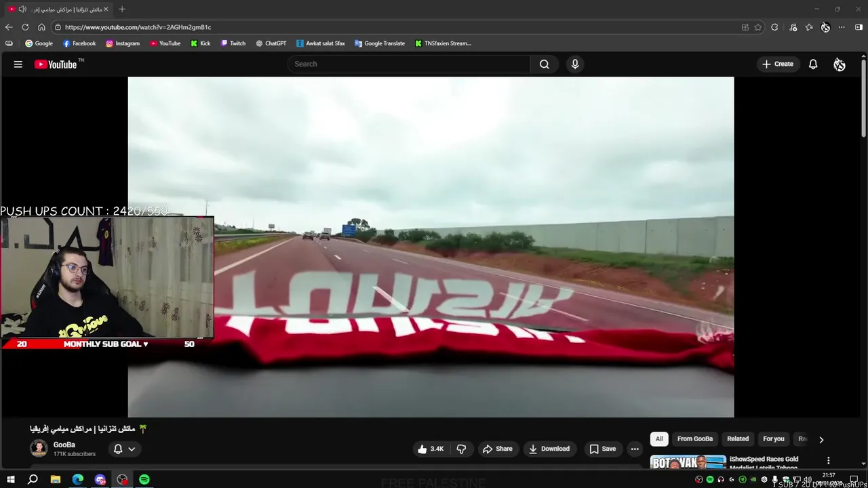Viewport: 868px width, 488px height.
Task: Open the YouTube hamburger guide menu
Action: (18, 64)
